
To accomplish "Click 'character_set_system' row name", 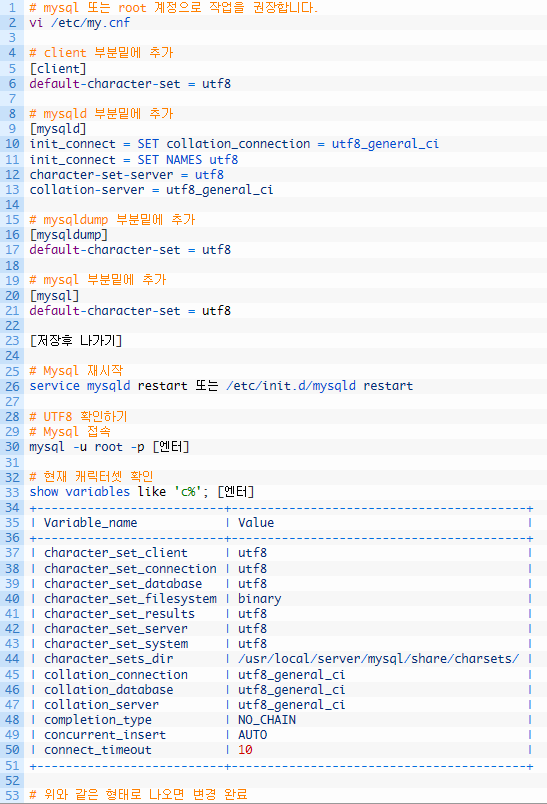I will coord(116,644).
